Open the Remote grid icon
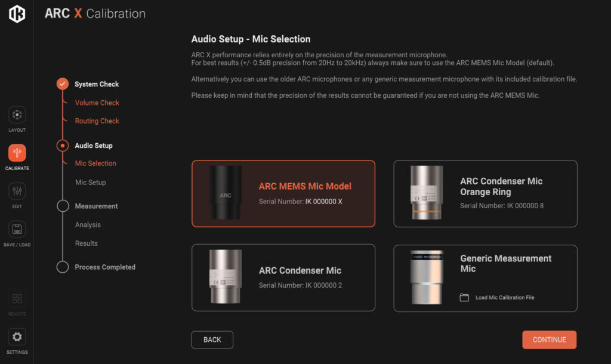 pyautogui.click(x=17, y=298)
